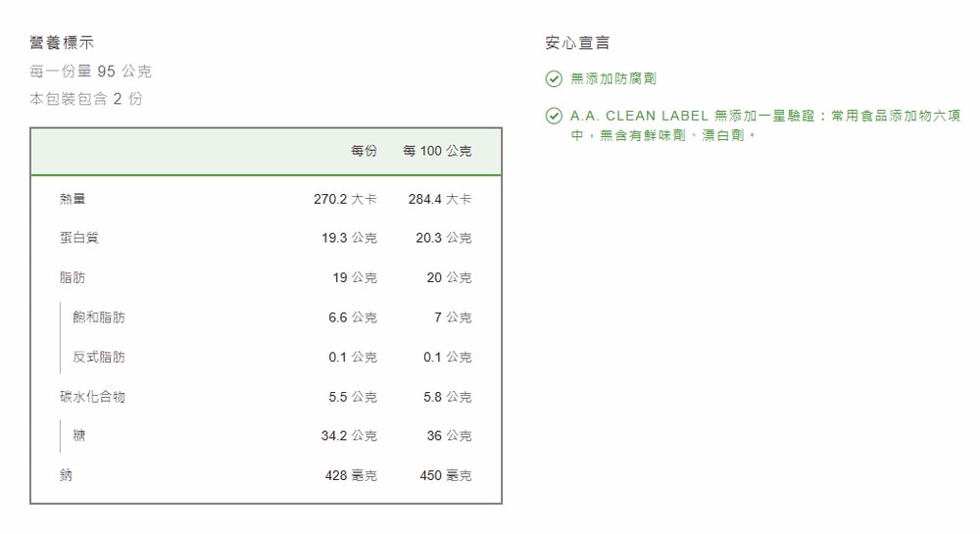Click the 鈉 row label
This screenshot has height=534, width=980.
[66, 475]
